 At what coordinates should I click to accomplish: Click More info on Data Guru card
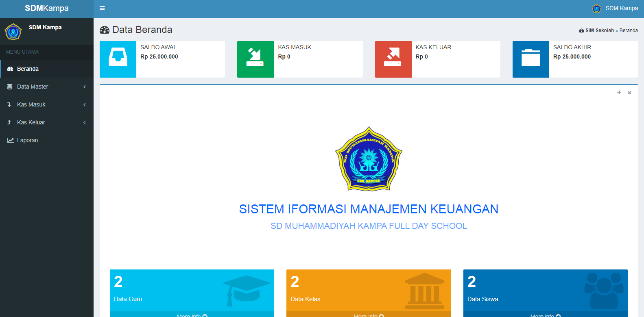[x=192, y=315]
